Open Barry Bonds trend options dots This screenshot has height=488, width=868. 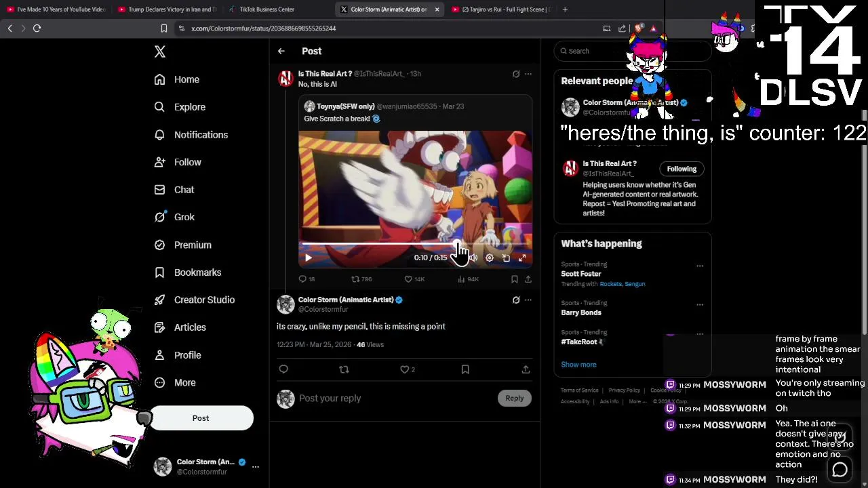tap(700, 304)
